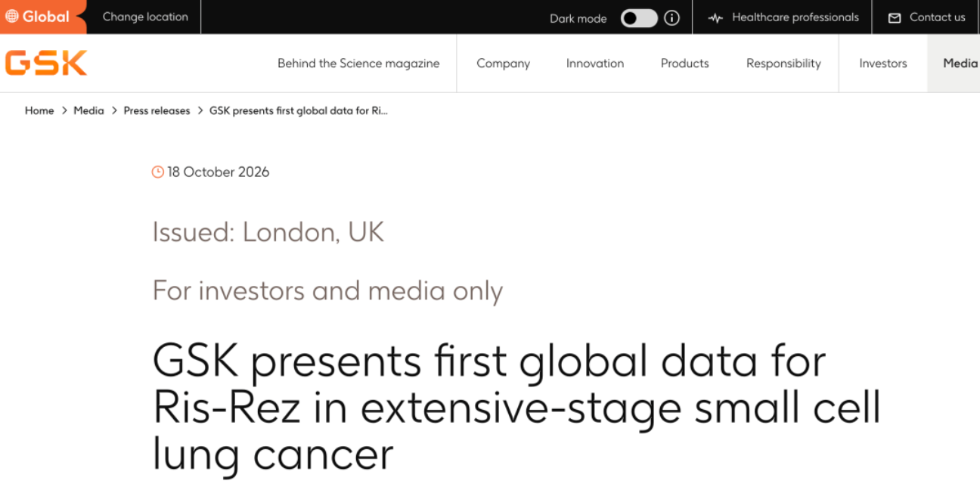Open the Healthcare professionals link

click(x=795, y=17)
